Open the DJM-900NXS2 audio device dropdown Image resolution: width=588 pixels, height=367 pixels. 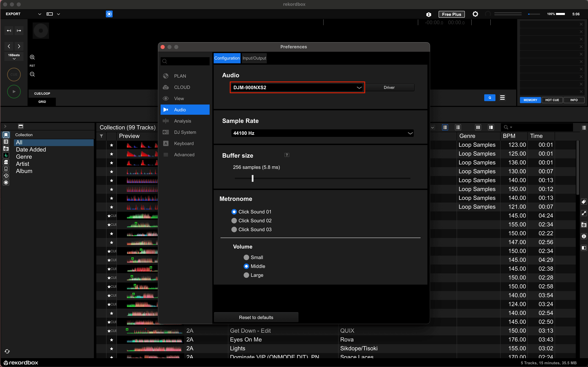click(297, 88)
